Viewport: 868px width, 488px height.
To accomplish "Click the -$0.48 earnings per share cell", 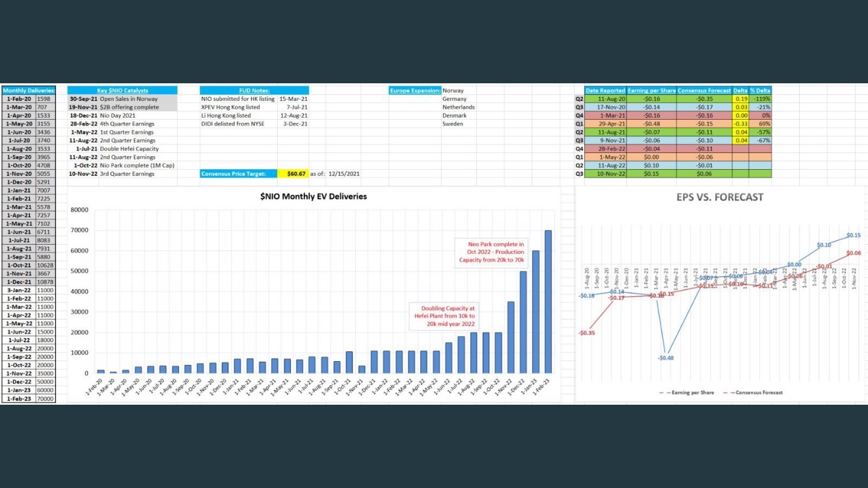I will point(651,124).
